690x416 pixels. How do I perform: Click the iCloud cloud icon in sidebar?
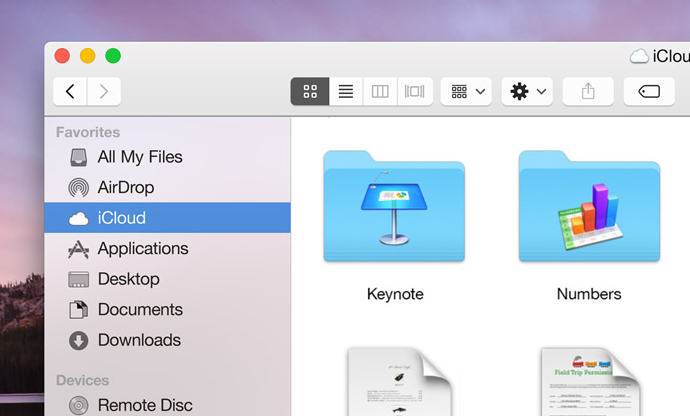(x=79, y=218)
